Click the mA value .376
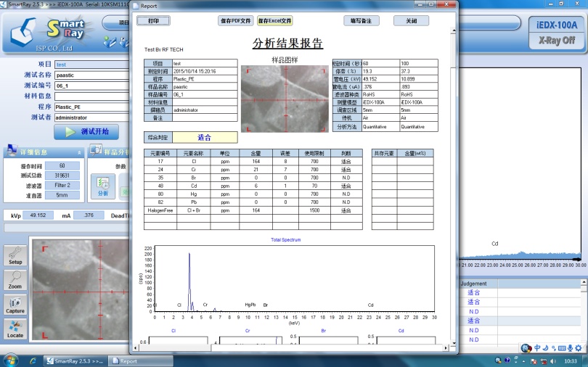Screen dimensions: 588x367 click(x=89, y=215)
